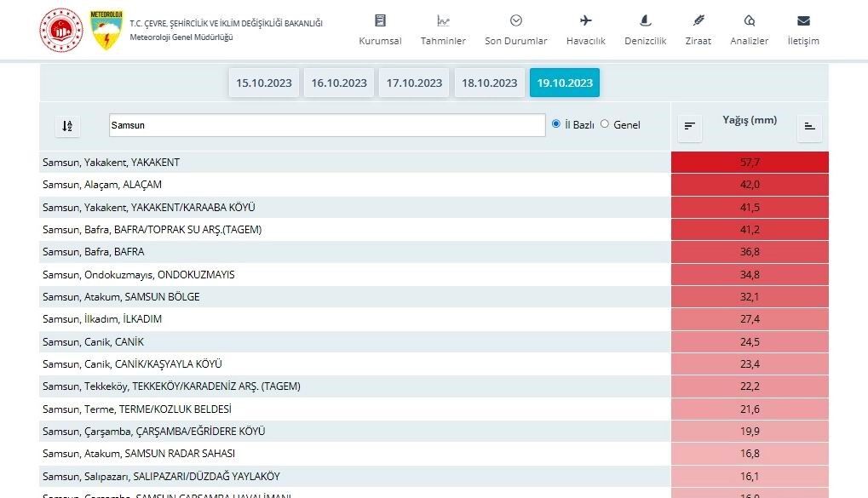Image resolution: width=868 pixels, height=498 pixels.
Task: Sort rainfall descending using left sort icon
Action: (x=690, y=127)
